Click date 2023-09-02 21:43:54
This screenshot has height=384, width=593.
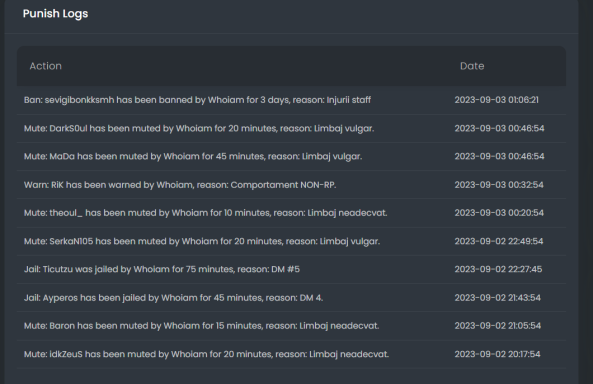point(497,298)
